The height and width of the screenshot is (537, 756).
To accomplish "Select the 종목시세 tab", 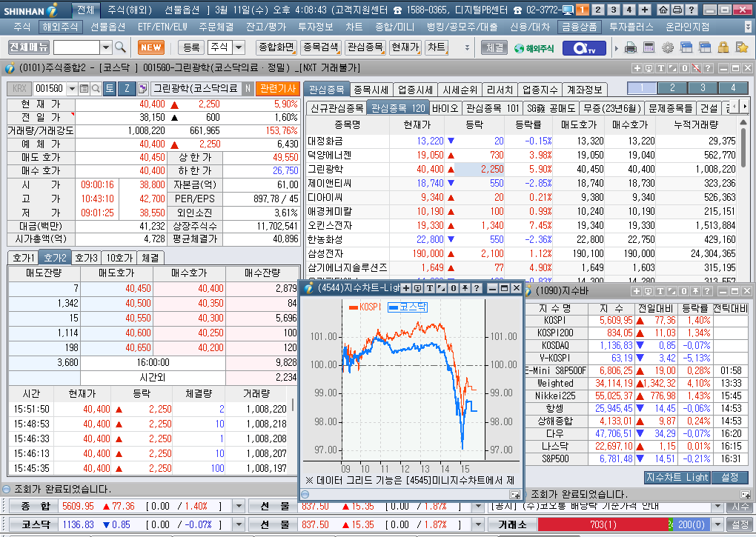I will pos(371,90).
